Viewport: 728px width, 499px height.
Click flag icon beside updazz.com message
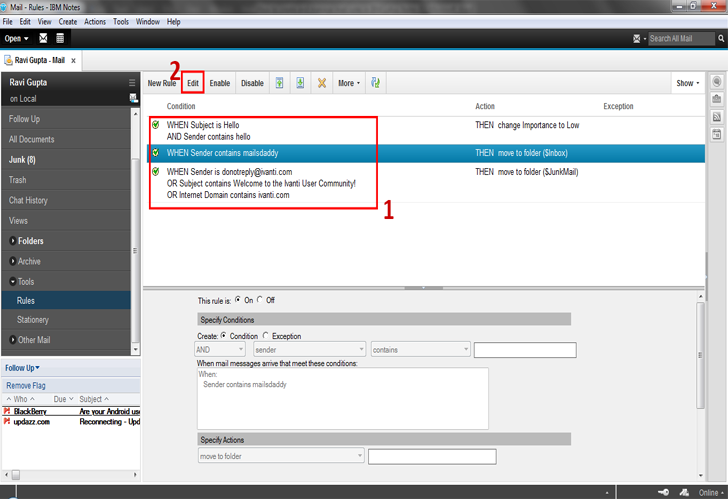(7, 421)
